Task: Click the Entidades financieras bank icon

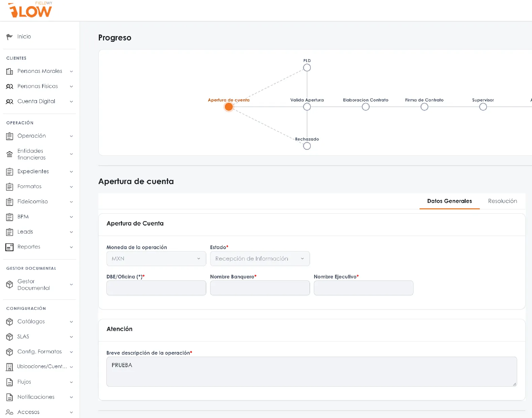Action: [x=9, y=154]
